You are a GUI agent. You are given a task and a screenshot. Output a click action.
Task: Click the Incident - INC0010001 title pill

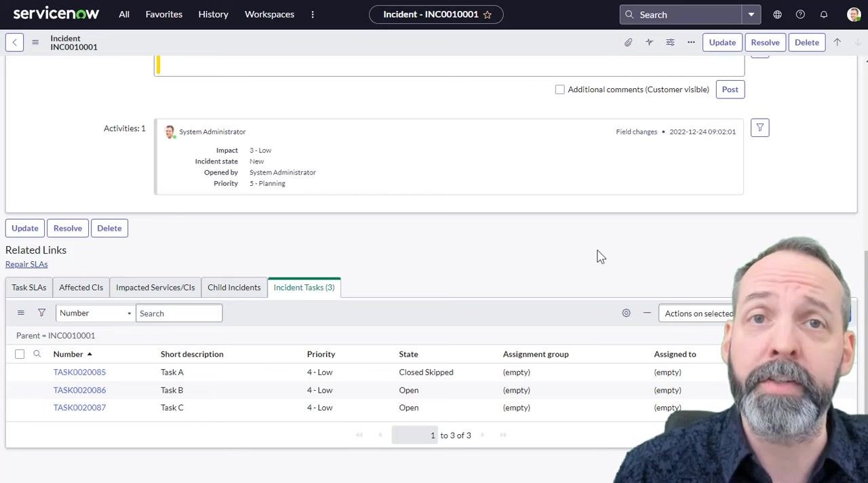(x=436, y=14)
